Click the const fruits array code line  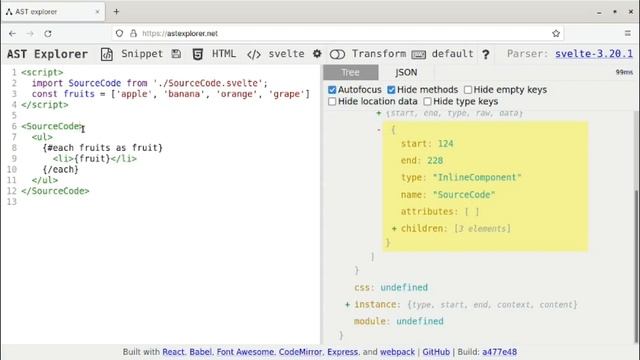click(x=171, y=94)
